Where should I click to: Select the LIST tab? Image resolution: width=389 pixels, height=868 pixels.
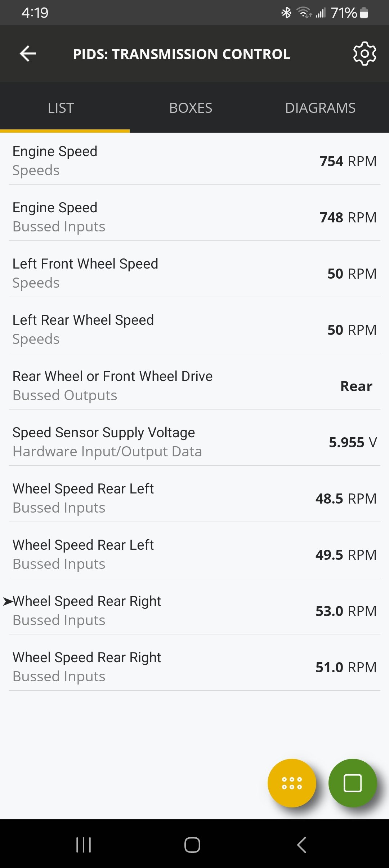[61, 108]
